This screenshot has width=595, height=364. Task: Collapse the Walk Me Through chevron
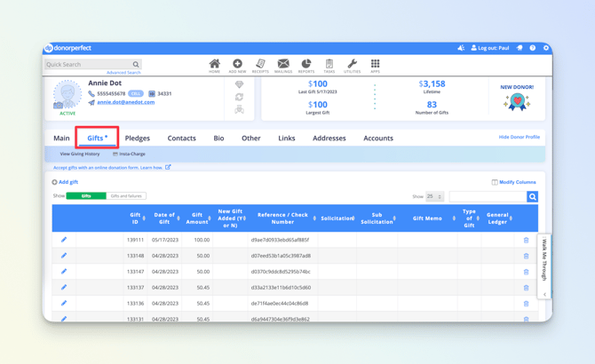544,294
